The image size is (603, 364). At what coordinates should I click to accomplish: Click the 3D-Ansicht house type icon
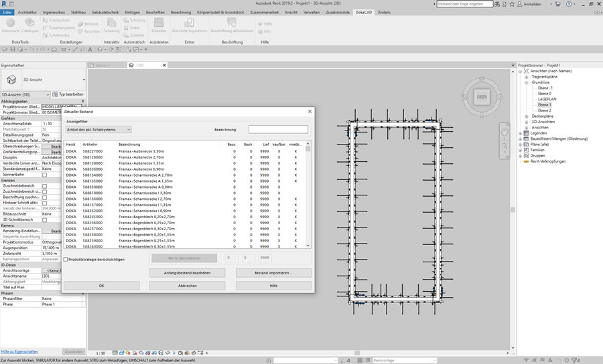pyautogui.click(x=11, y=80)
